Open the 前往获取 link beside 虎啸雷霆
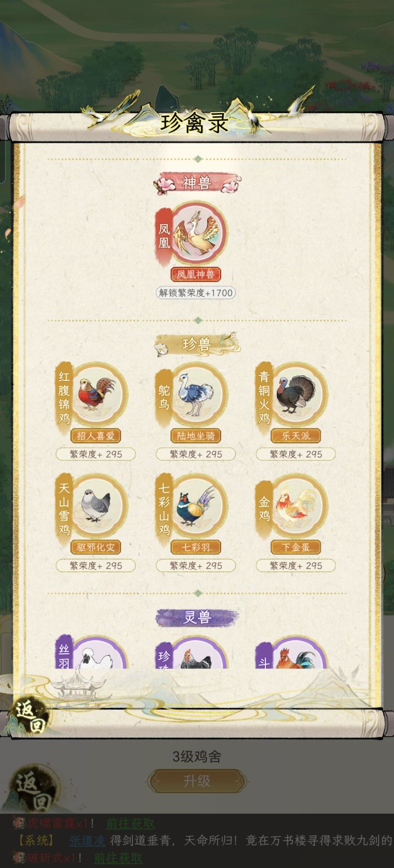The height and width of the screenshot is (868, 394). [x=130, y=823]
